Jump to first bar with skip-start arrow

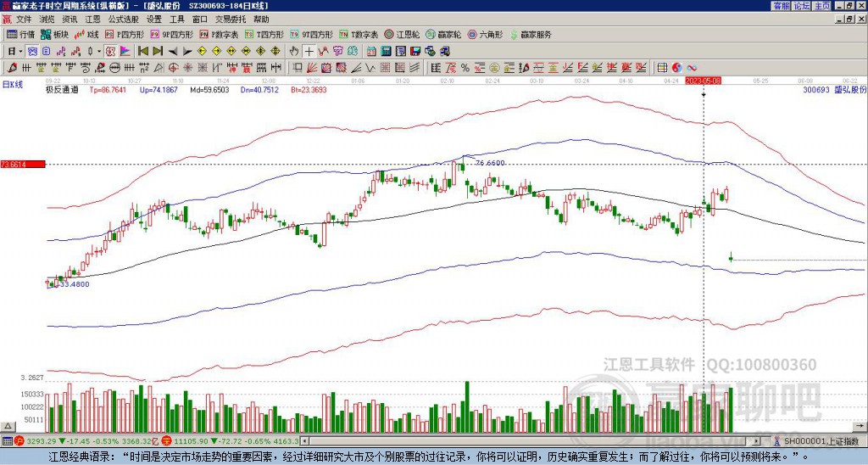[142, 51]
